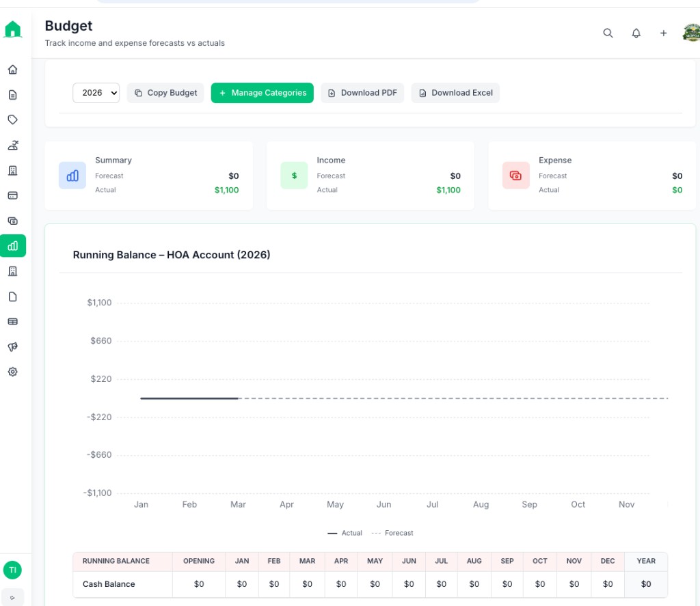The image size is (700, 606).
Task: Click the TI avatar at sidebar bottom
Action: point(13,570)
